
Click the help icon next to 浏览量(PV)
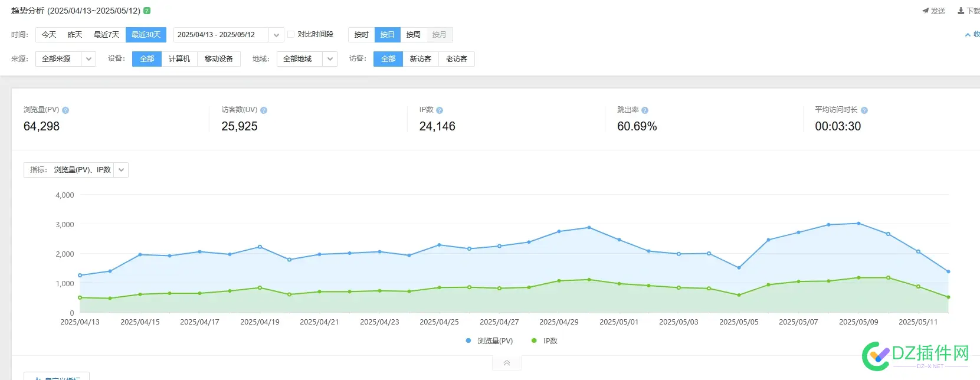coord(65,110)
